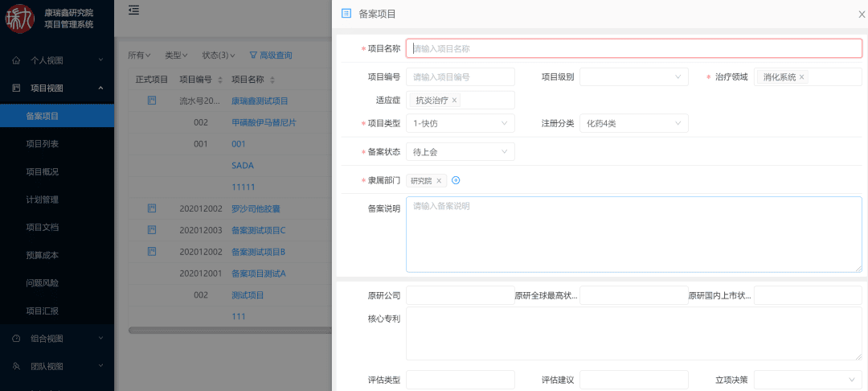
Task: Close the 备案项目 drawer panel
Action: click(x=862, y=14)
